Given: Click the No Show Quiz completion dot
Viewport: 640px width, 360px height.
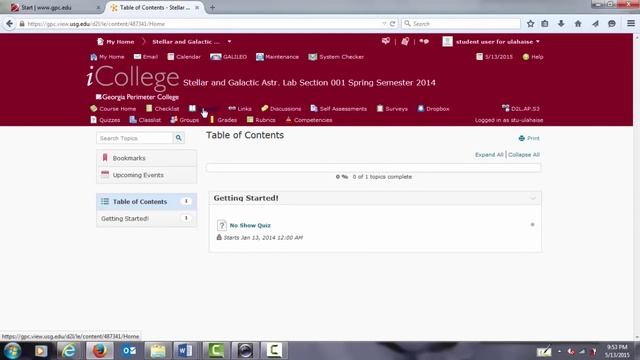Looking at the screenshot, I should pos(532,224).
